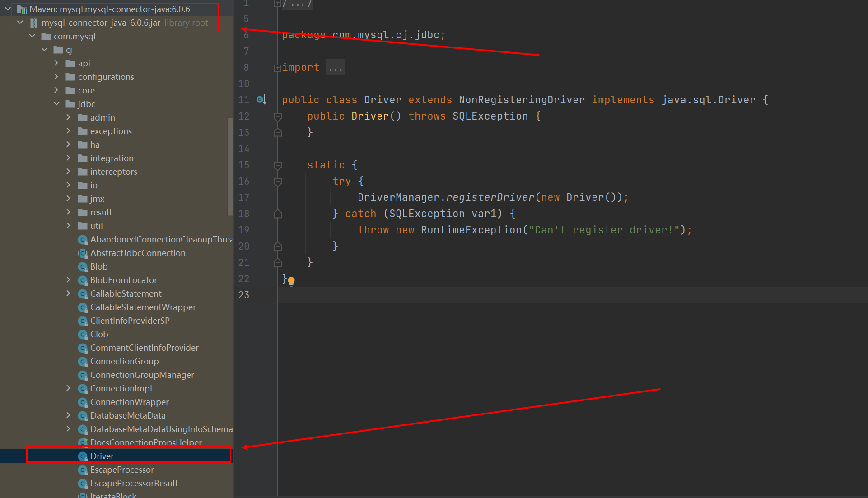Expand the DatabaseMetaDataUsingInfoSchema class node
The height and width of the screenshot is (498, 868).
click(69, 429)
